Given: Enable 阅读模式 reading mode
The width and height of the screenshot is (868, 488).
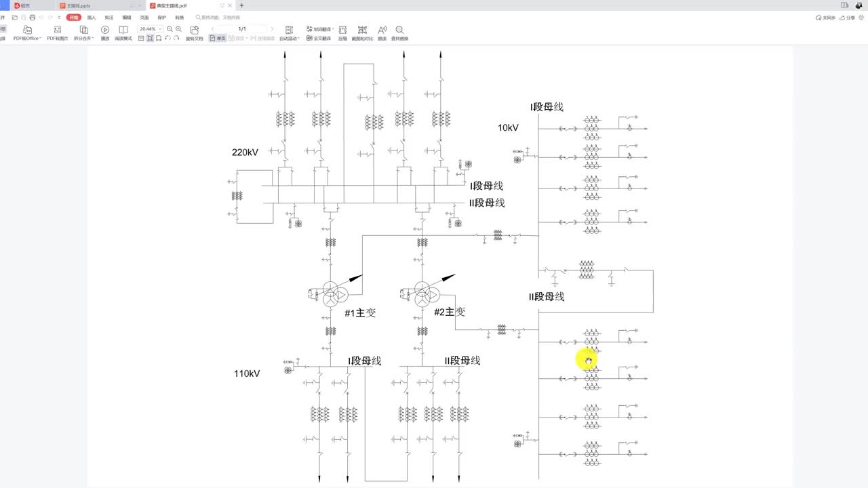Looking at the screenshot, I should pyautogui.click(x=123, y=33).
